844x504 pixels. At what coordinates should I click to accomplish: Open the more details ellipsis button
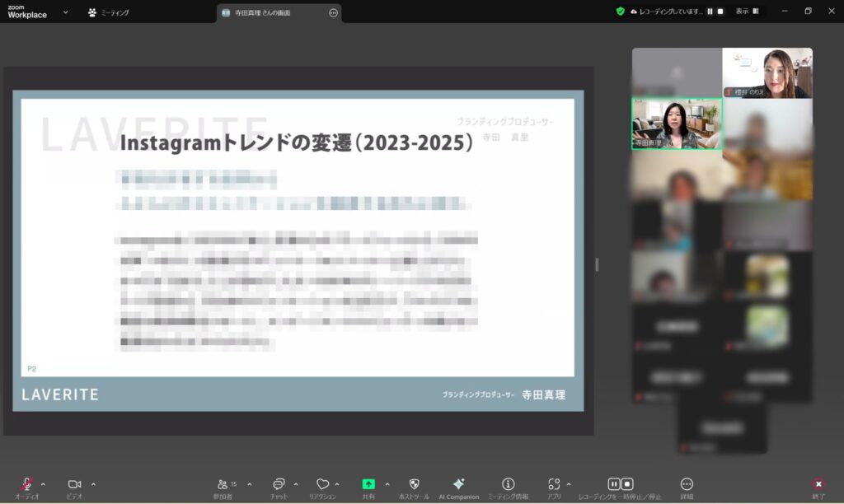687,484
